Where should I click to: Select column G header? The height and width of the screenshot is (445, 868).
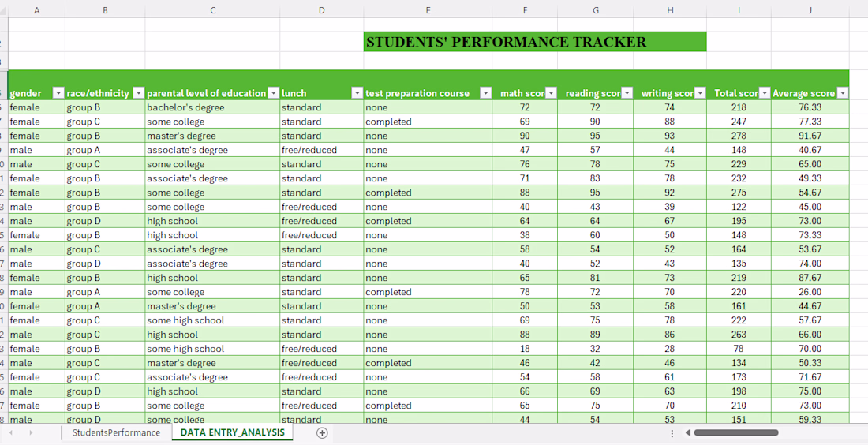pyautogui.click(x=596, y=10)
